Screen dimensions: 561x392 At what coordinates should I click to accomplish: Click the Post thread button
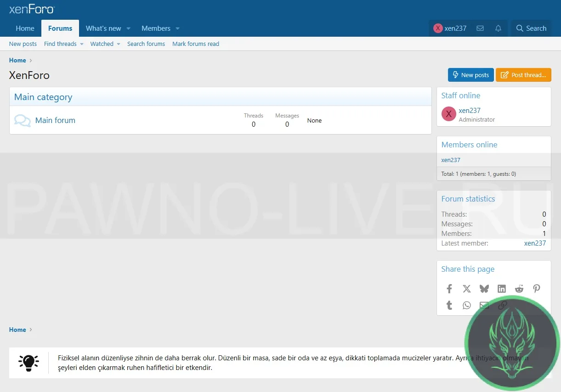coord(523,75)
